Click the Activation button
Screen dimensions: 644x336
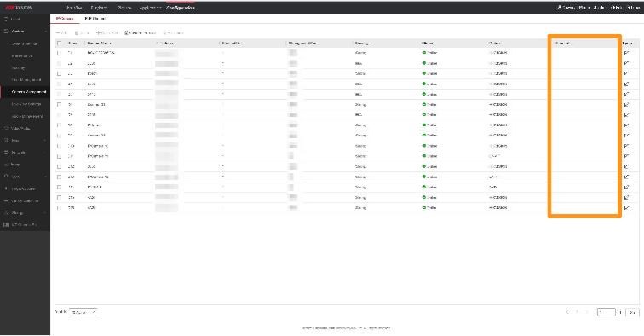point(173,32)
